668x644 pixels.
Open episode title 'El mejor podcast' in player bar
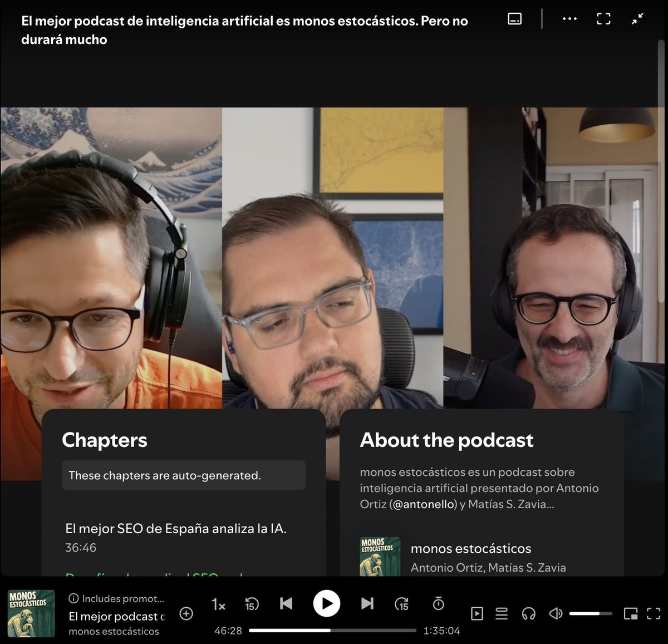[x=117, y=616]
